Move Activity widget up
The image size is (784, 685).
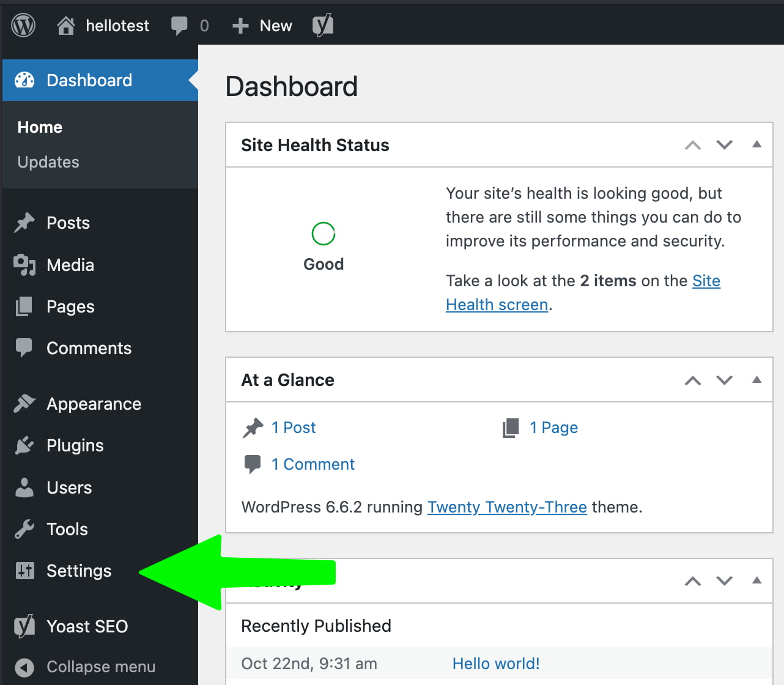click(693, 581)
